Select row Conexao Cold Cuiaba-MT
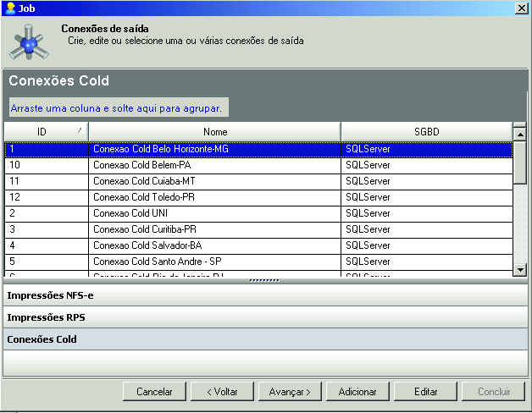The height and width of the screenshot is (413, 532). pyautogui.click(x=215, y=181)
